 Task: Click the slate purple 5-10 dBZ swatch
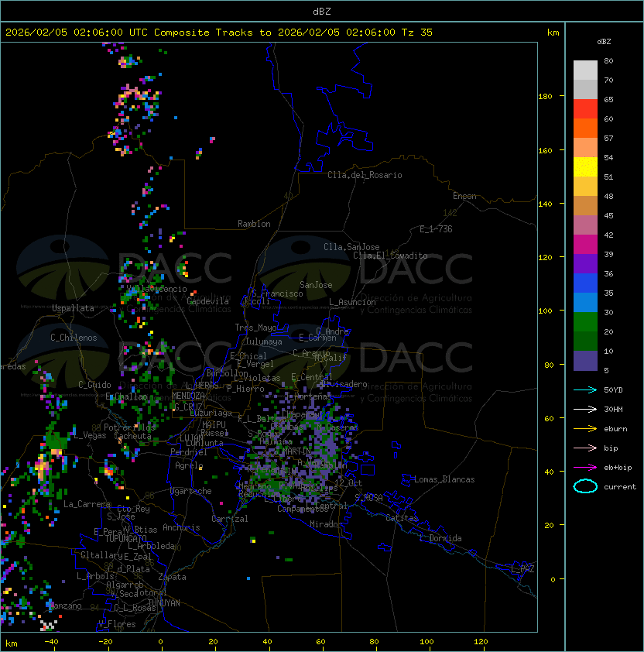click(585, 361)
